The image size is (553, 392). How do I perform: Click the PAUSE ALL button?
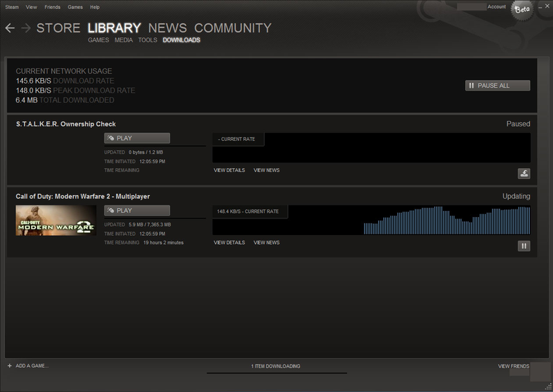coord(497,86)
